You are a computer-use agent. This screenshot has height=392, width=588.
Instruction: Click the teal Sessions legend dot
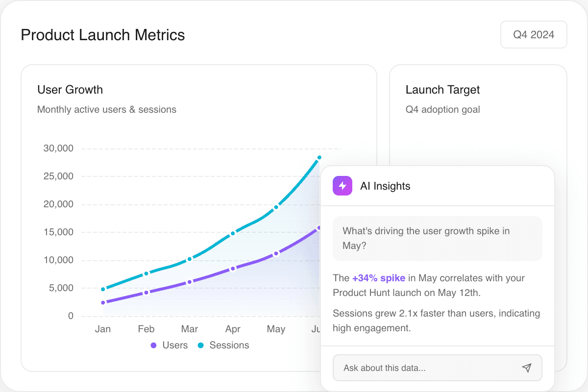tap(200, 345)
